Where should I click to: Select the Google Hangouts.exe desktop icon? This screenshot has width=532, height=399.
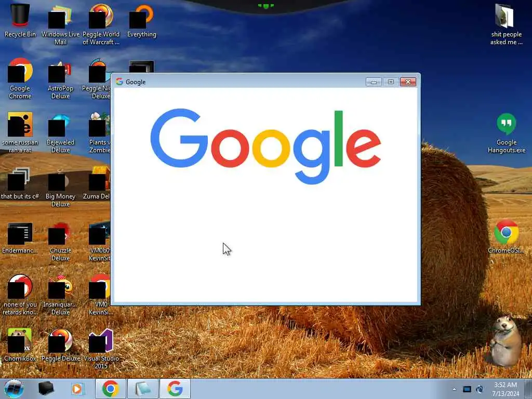(506, 133)
